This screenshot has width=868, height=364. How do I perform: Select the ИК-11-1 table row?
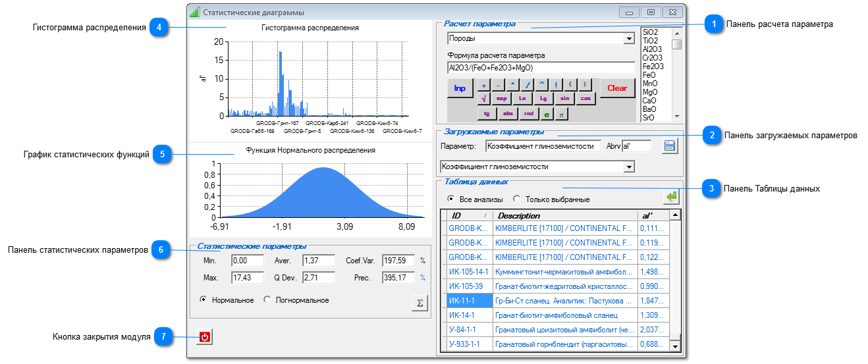tap(558, 301)
